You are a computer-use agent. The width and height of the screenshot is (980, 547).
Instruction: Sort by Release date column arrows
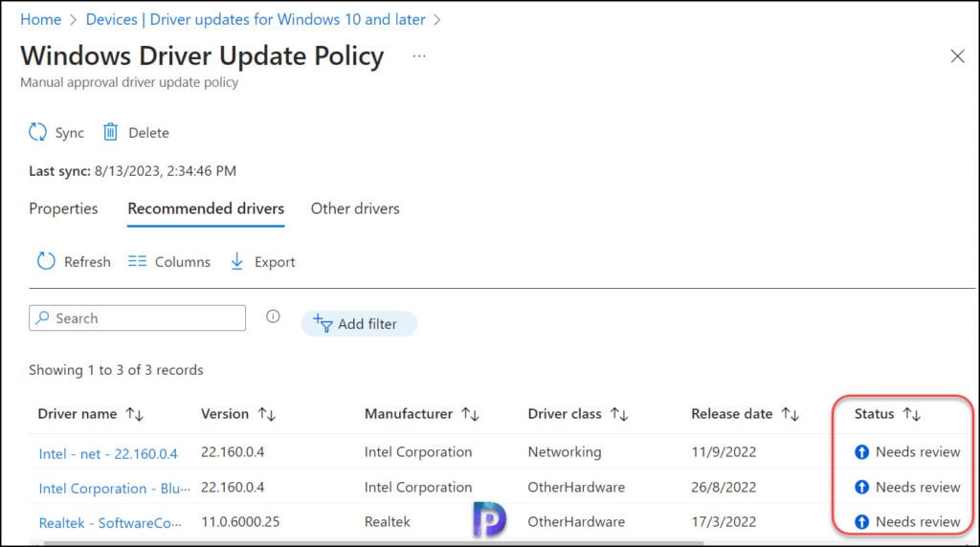pyautogui.click(x=790, y=414)
